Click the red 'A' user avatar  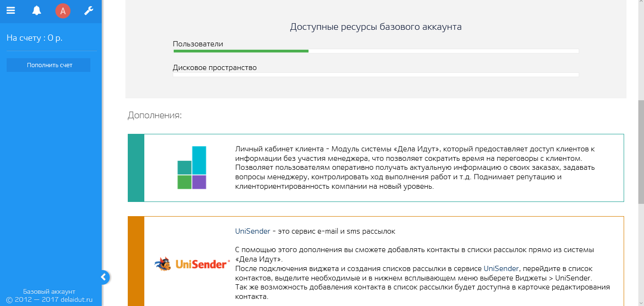(x=62, y=10)
